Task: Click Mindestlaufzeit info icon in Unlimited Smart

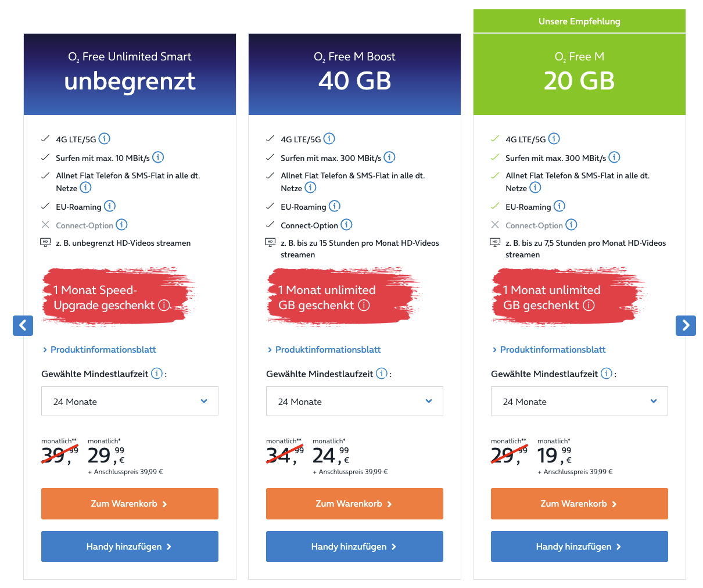Action: click(x=157, y=374)
